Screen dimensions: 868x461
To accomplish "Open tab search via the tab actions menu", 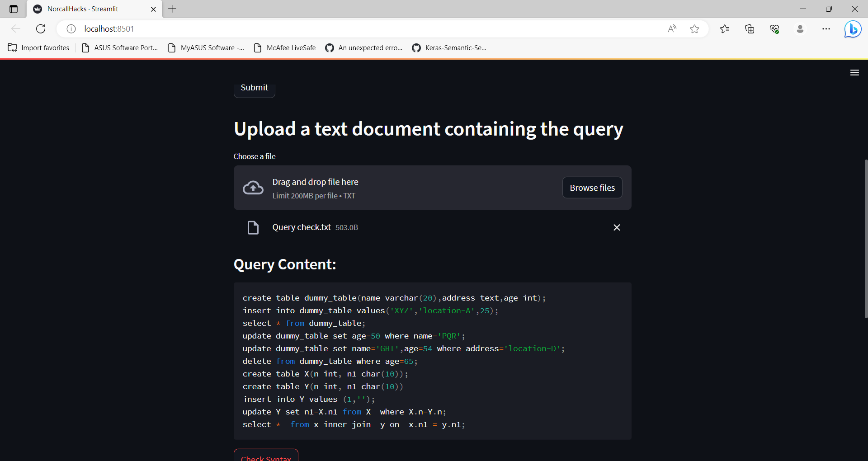I will [13, 9].
